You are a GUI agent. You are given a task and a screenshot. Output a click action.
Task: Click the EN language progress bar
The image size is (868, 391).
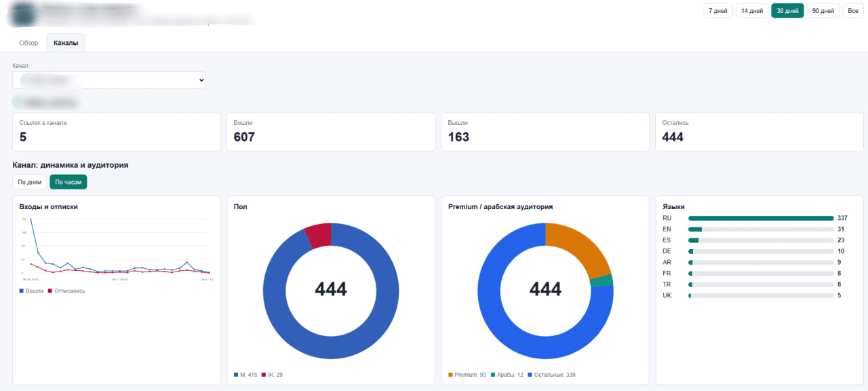(x=761, y=229)
